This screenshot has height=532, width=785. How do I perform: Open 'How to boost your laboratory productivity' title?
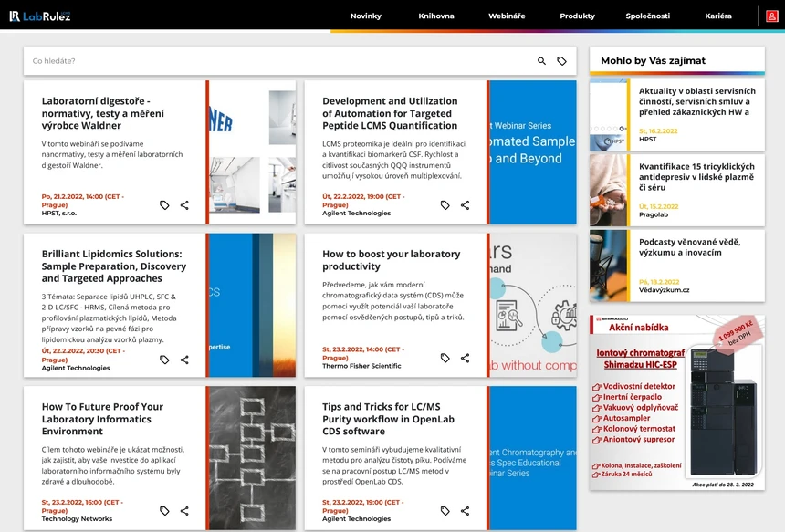[392, 260]
